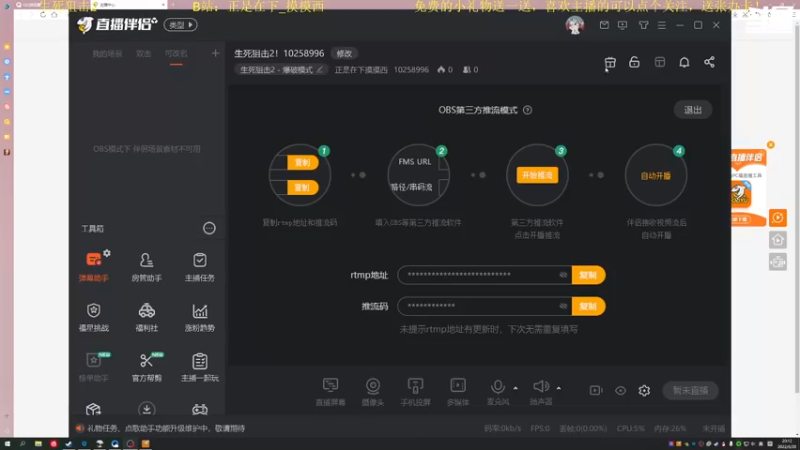Click the 开始推流 button in step 3
Viewport: 800px width, 450px height.
(x=537, y=175)
